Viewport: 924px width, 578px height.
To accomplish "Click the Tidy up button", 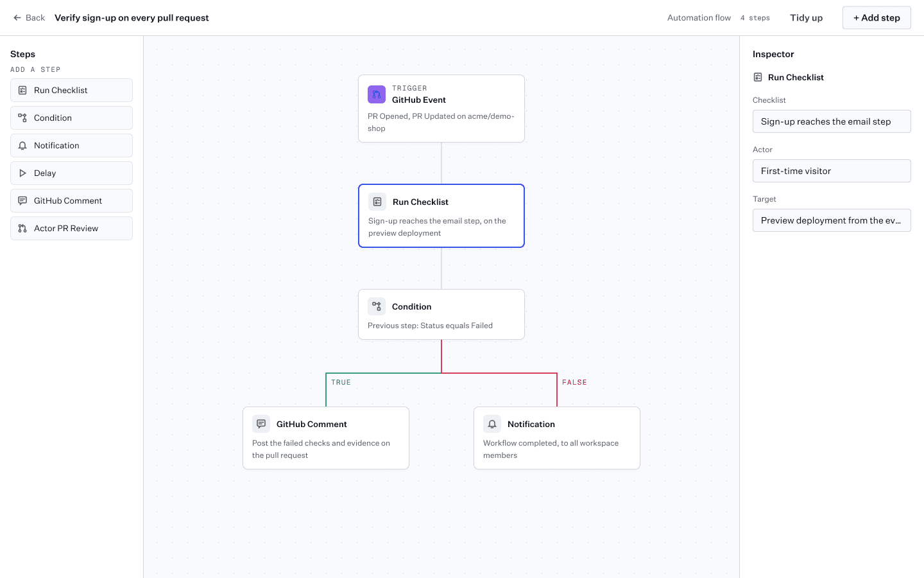I will [x=807, y=18].
